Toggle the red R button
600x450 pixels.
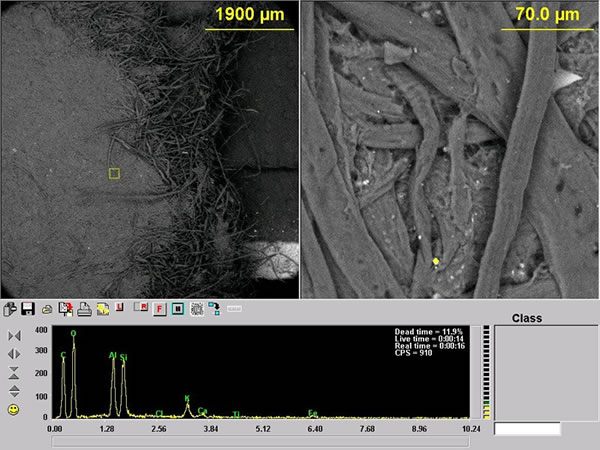[x=141, y=307]
